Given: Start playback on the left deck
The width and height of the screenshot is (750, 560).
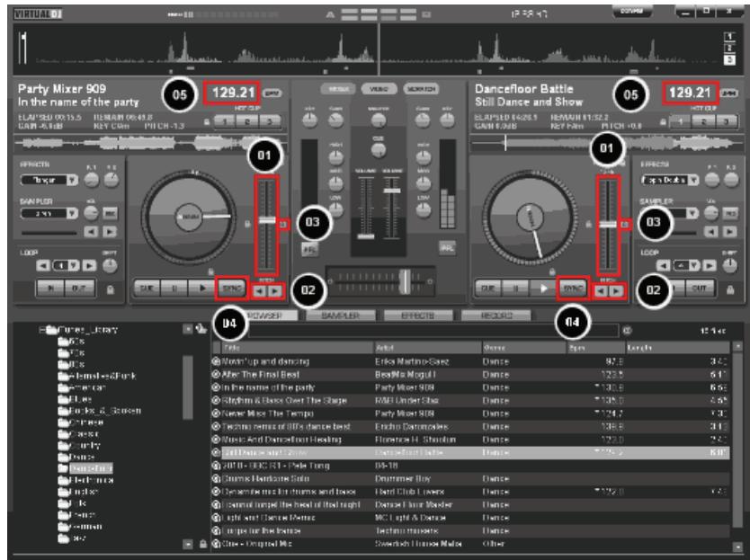Looking at the screenshot, I should click(x=202, y=289).
